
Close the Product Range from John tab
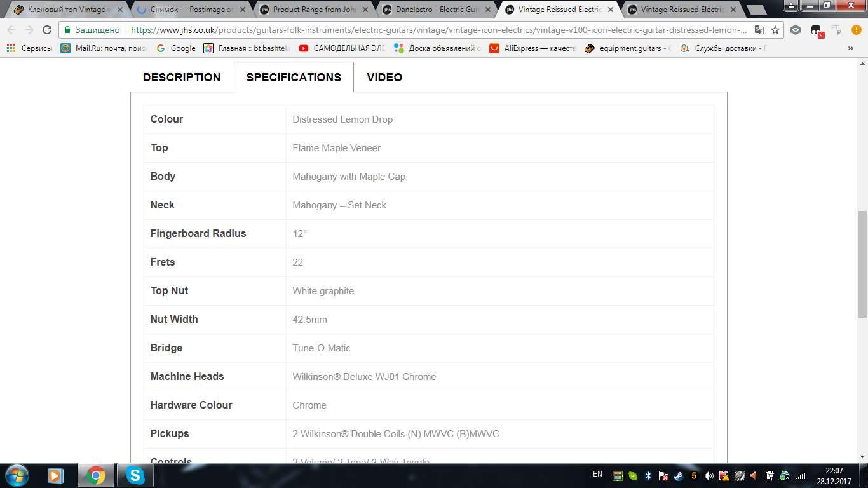(365, 10)
